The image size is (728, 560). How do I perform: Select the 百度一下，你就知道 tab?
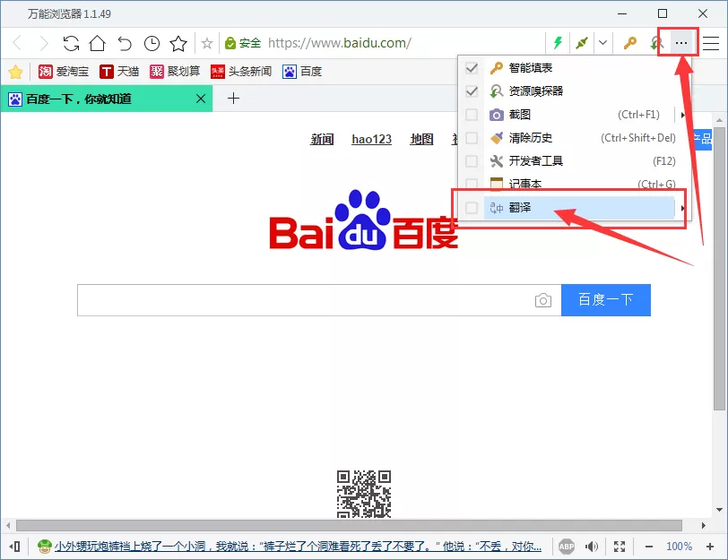[107, 99]
